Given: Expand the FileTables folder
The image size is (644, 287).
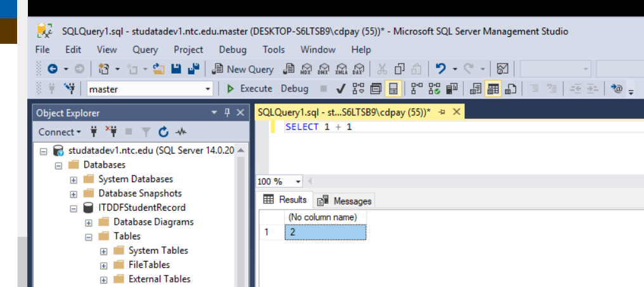Looking at the screenshot, I should [x=103, y=265].
